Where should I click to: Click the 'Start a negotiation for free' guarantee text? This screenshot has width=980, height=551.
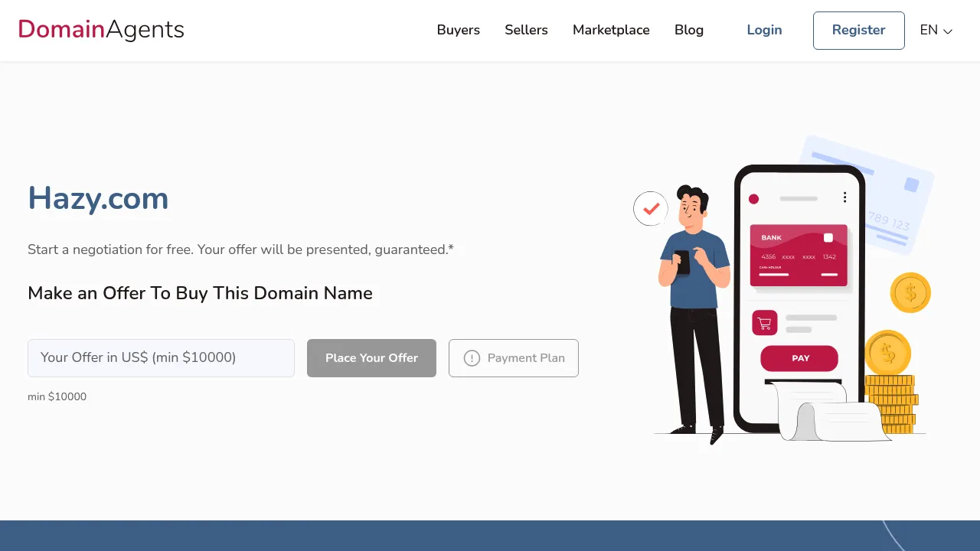(240, 249)
